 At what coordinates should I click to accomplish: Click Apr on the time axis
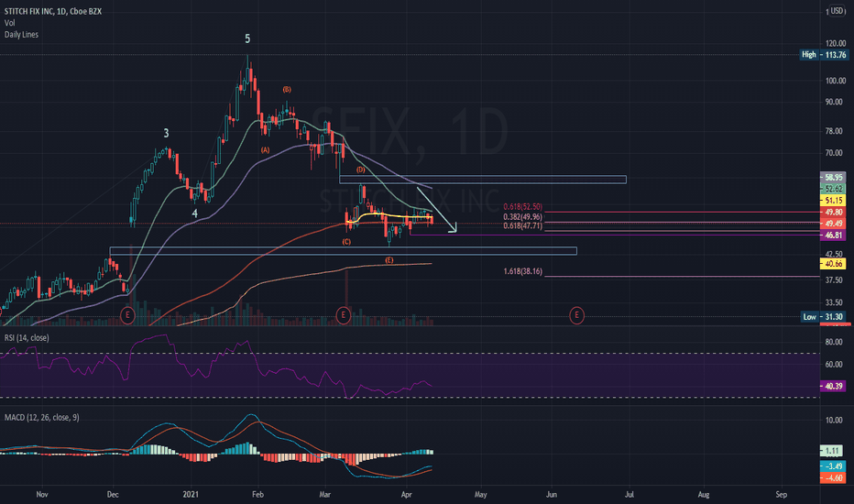(406, 495)
